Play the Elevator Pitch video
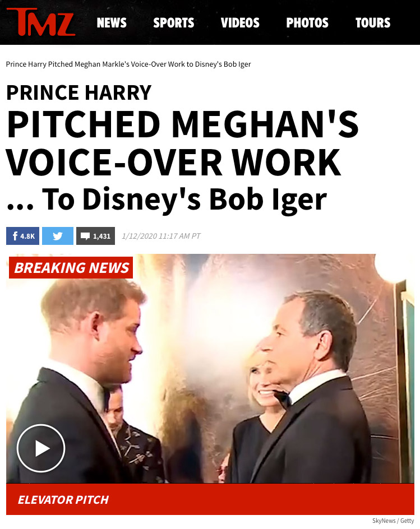The height and width of the screenshot is (529, 420). pos(41,448)
